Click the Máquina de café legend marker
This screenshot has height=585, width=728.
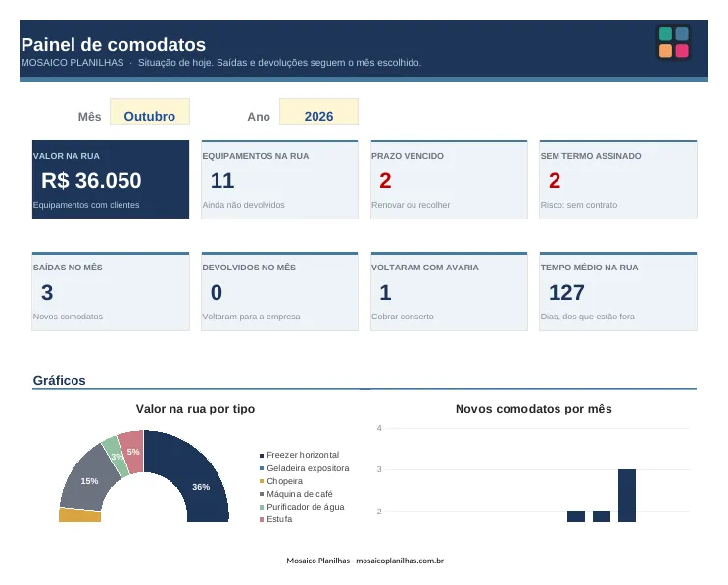(x=262, y=494)
